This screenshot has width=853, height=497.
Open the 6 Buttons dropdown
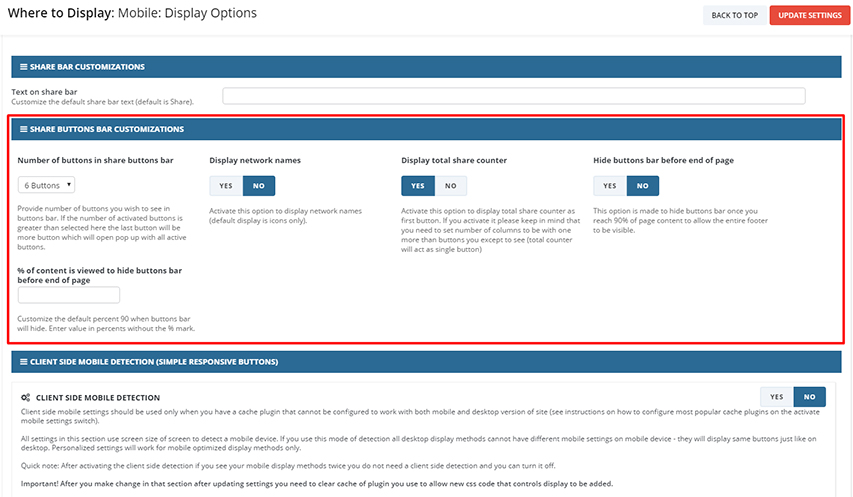tap(46, 185)
